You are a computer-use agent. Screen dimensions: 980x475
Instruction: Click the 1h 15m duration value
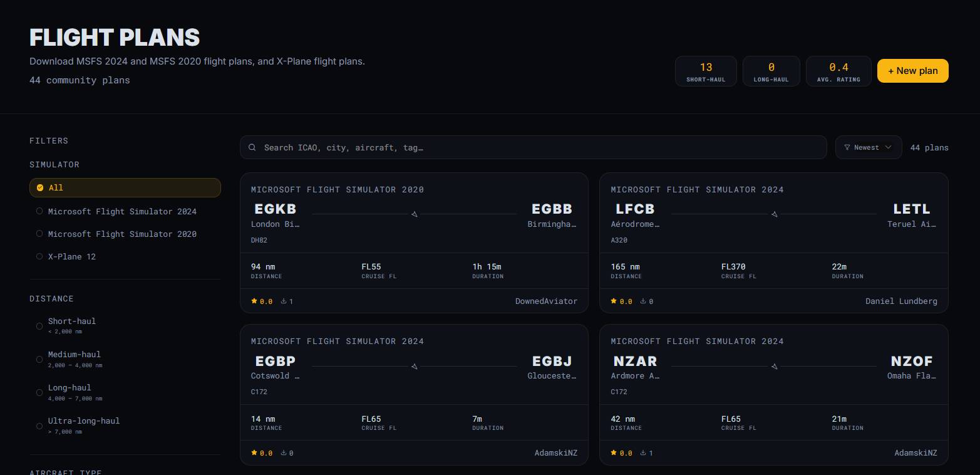(487, 266)
